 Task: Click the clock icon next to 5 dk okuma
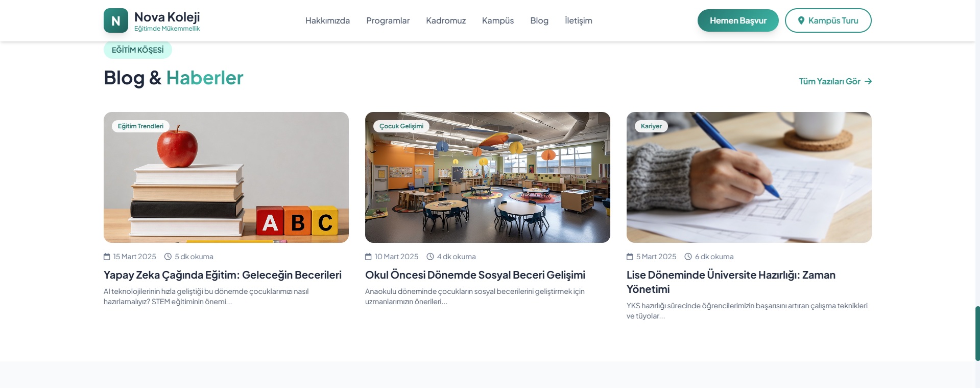pos(168,257)
